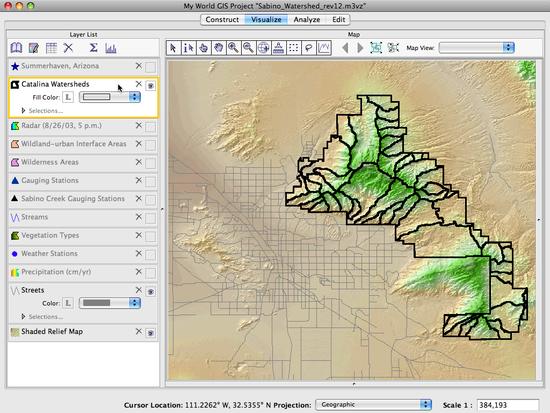Select the zoom out magnifier tool

point(249,48)
